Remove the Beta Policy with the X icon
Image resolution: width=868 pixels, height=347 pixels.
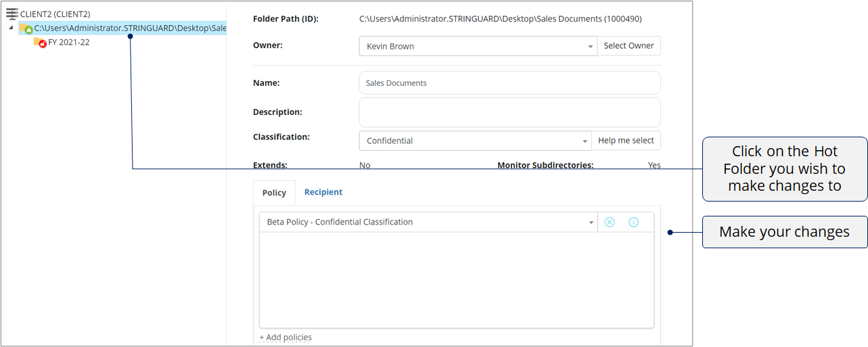coord(610,222)
